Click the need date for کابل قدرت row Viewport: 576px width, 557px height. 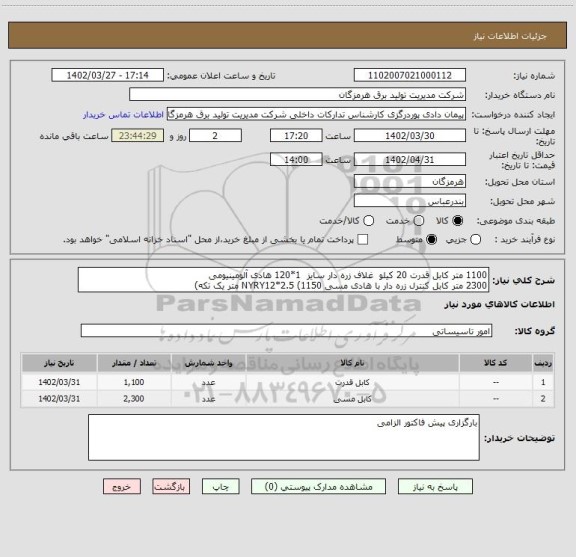(59, 382)
